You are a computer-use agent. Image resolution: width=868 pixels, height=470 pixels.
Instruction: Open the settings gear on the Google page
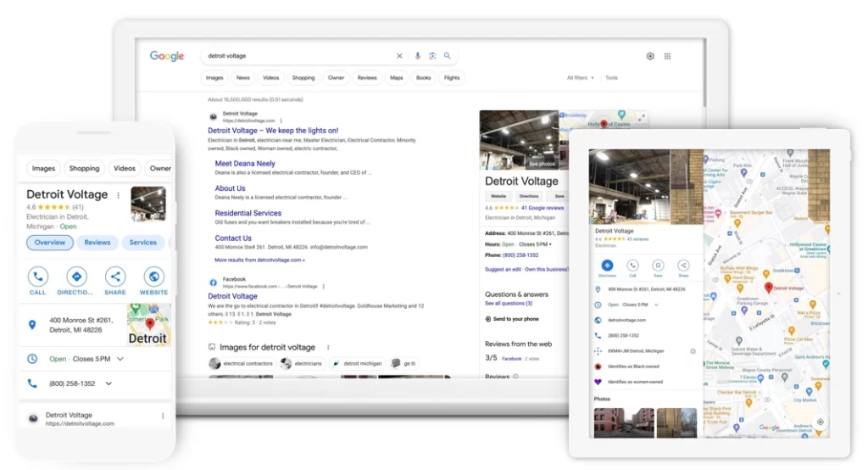click(650, 56)
